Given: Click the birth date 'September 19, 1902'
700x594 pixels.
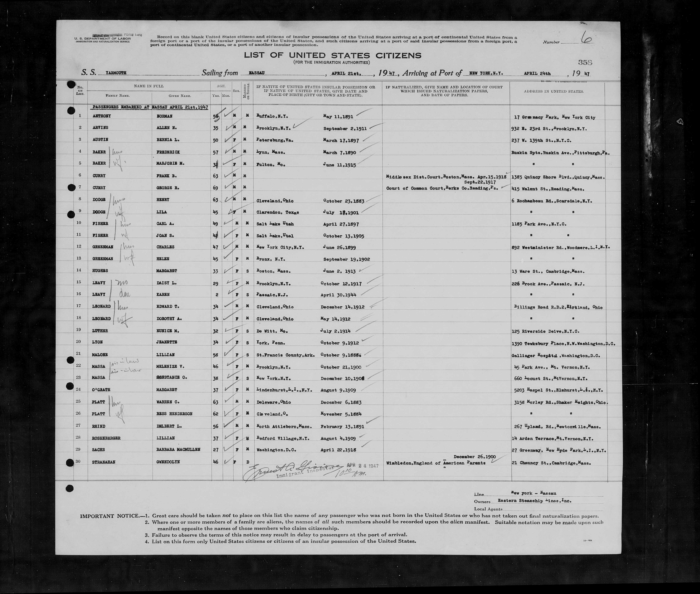Looking at the screenshot, I should pos(346,259).
